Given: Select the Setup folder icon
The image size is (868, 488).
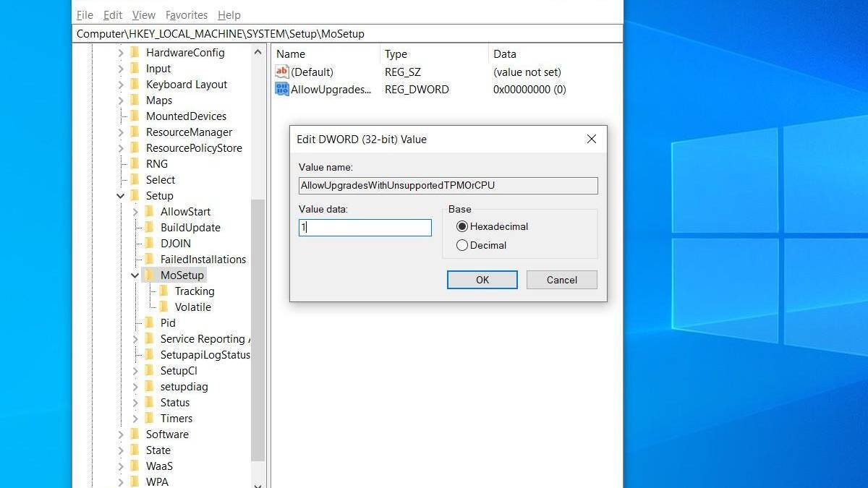Looking at the screenshot, I should tap(135, 195).
